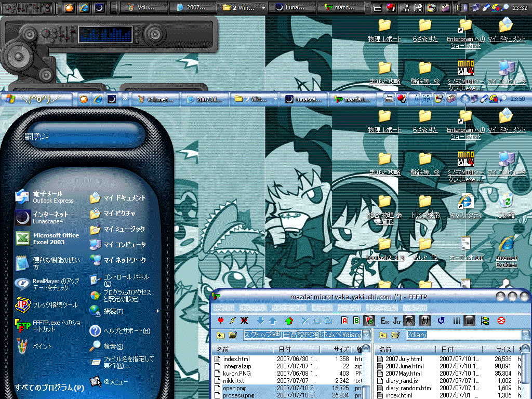Viewport: 532px width, 399px height.
Task: Go up one folder in remote pane
Action: pos(383,335)
